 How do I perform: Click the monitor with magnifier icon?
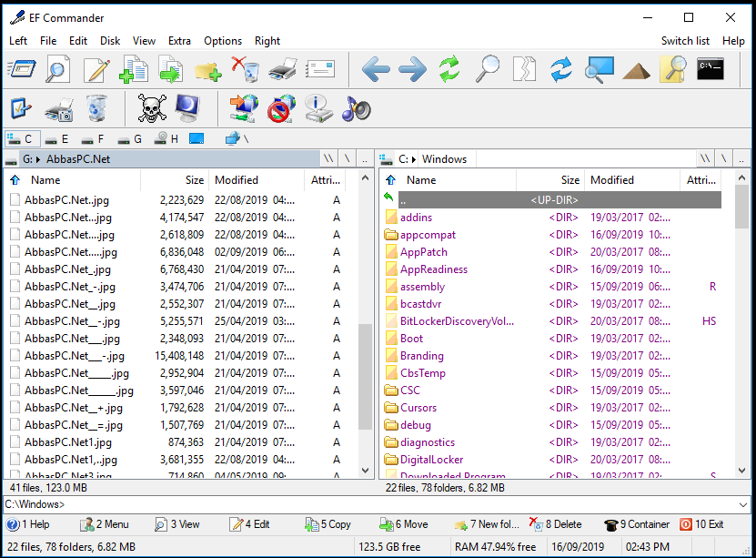tap(599, 69)
